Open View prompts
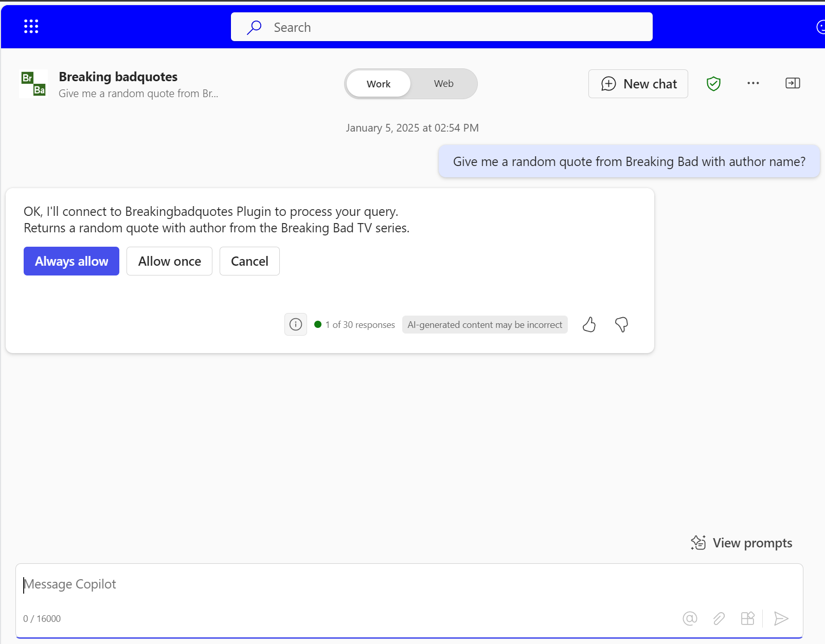 point(741,543)
